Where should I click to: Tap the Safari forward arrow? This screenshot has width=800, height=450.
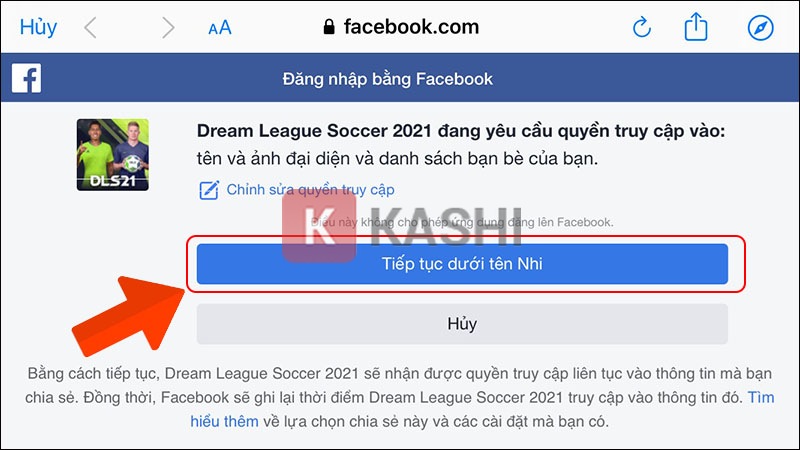[168, 28]
